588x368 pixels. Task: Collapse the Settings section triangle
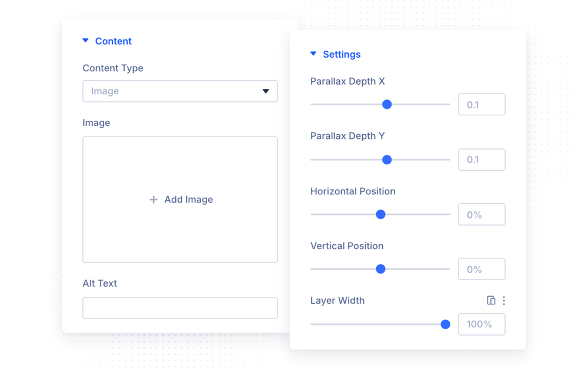tap(313, 54)
